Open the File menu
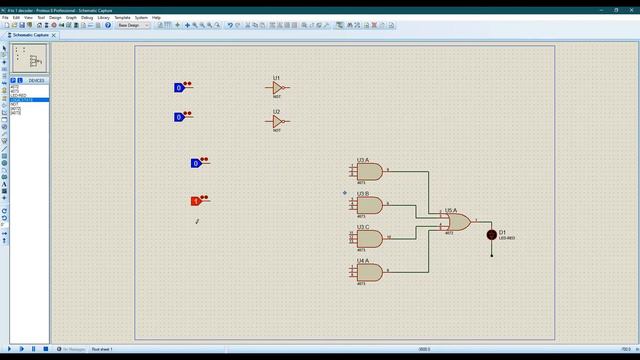Screen dimensions: 640x360 point(5,18)
